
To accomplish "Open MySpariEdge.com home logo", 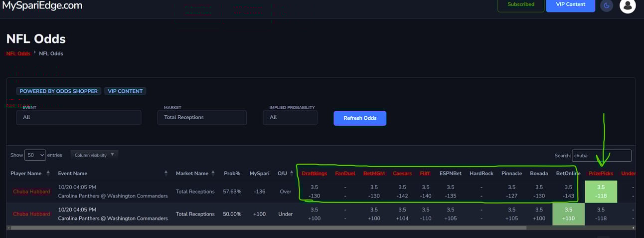I will coord(42,6).
